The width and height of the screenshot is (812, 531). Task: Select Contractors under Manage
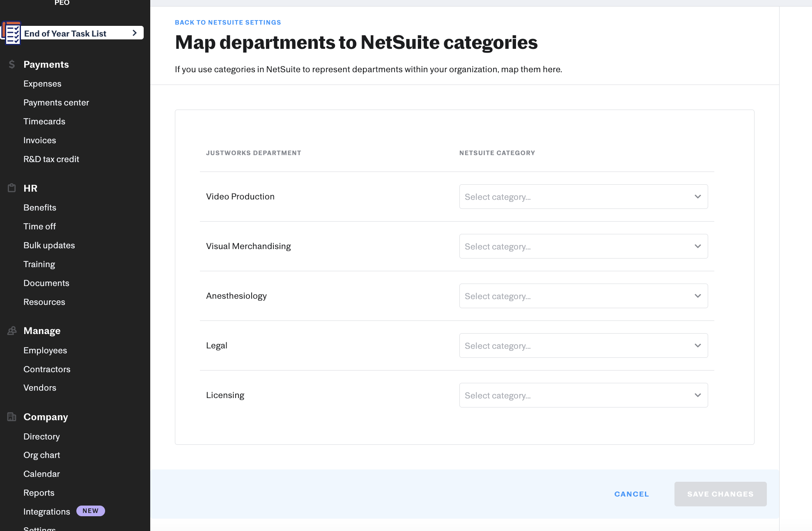[47, 369]
